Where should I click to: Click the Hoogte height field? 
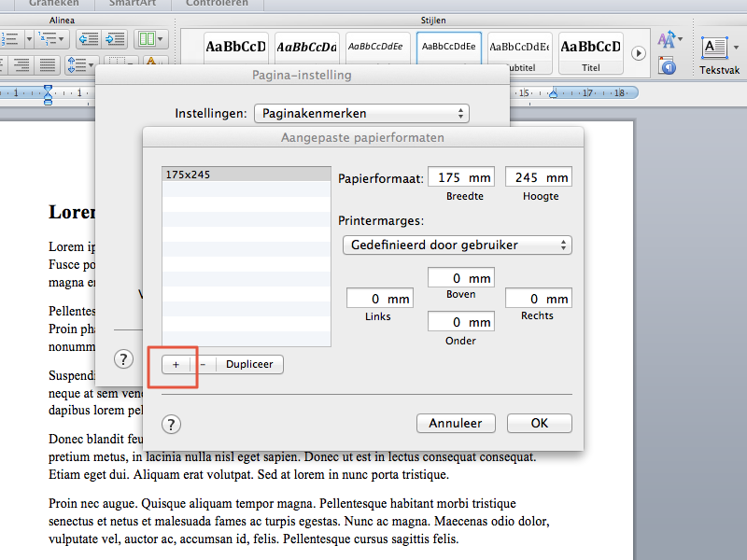coord(539,177)
